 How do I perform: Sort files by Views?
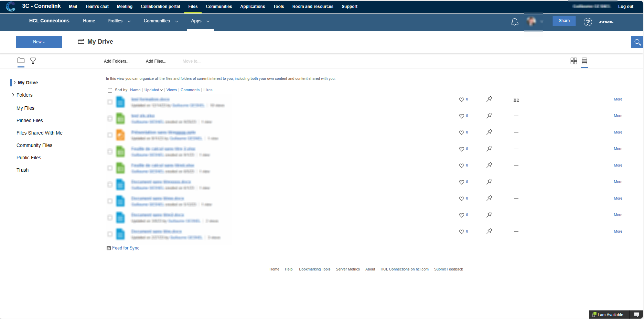(172, 90)
